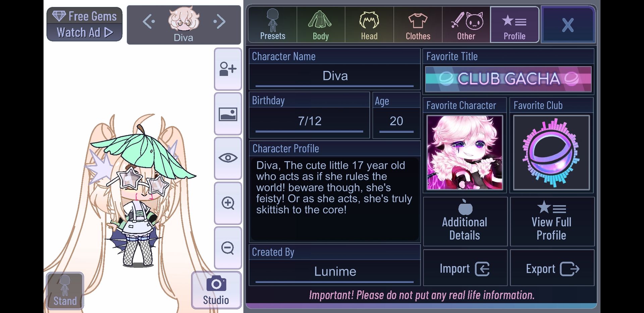Select the Head tab
Screen dimensions: 644x313
pos(369,25)
